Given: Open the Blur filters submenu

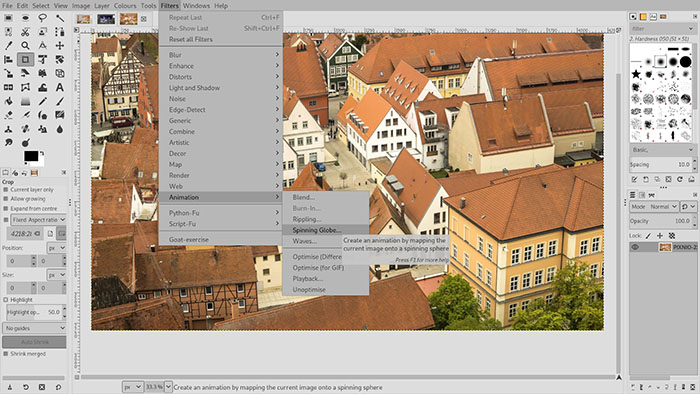Looking at the screenshot, I should 221,55.
